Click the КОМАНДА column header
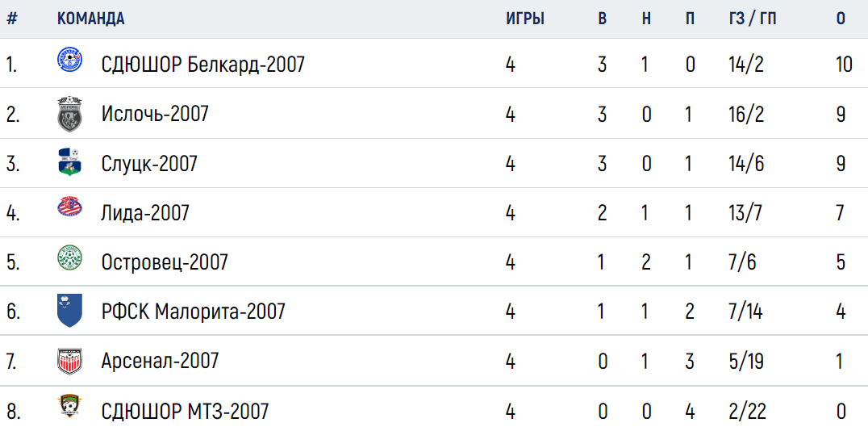The width and height of the screenshot is (868, 431). click(x=91, y=19)
